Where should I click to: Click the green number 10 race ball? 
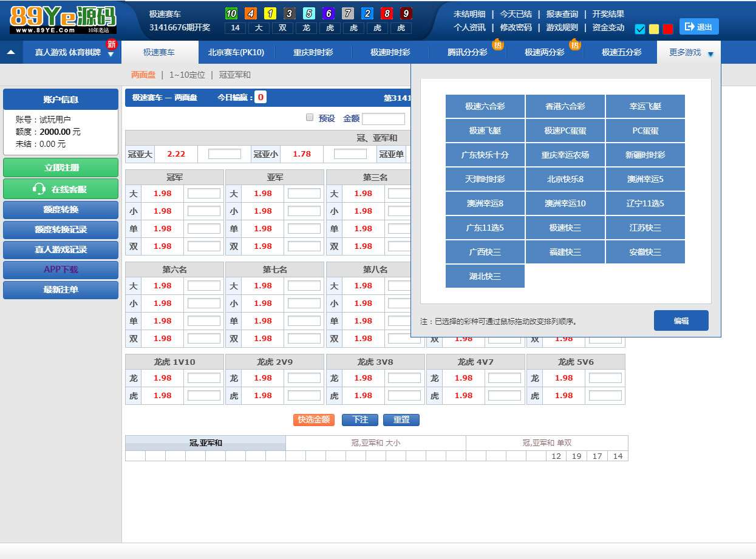tap(231, 13)
